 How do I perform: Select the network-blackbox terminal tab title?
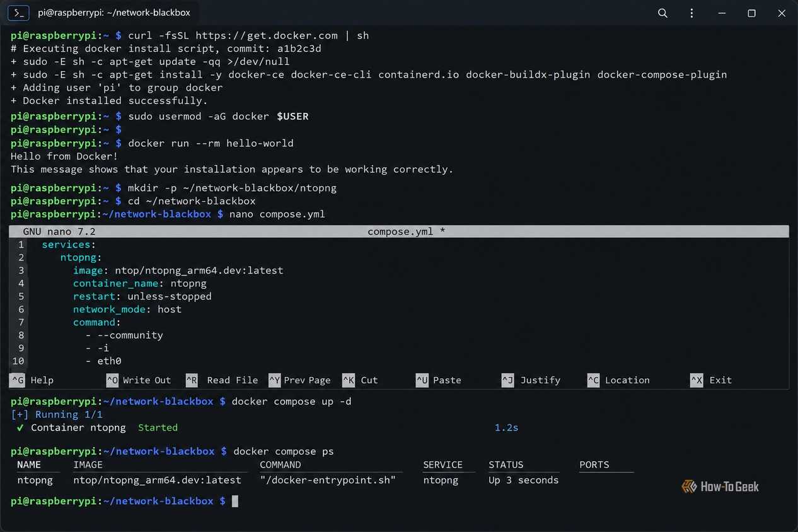113,13
